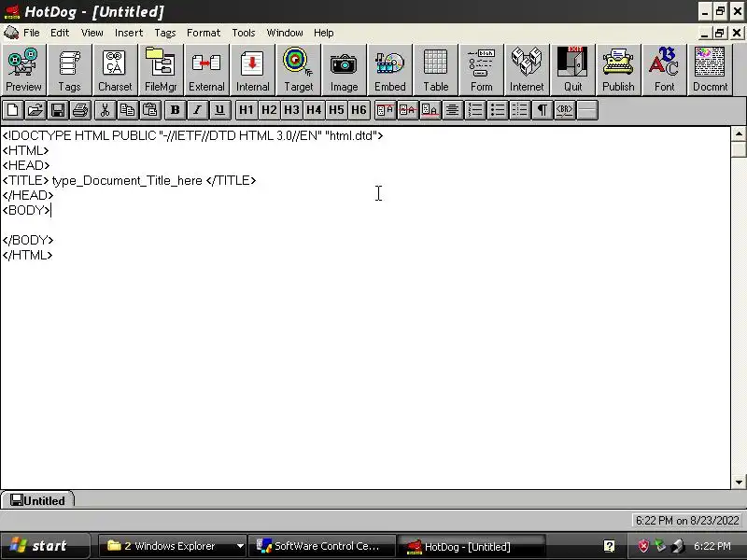Viewport: 747px width, 560px height.
Task: Insert a horizontal rule
Action: [587, 110]
